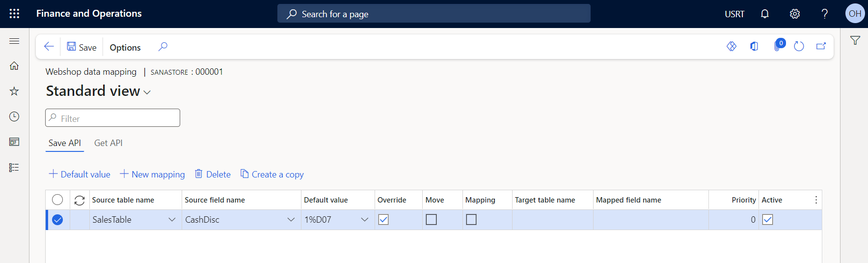Open in Microsoft Office icon
This screenshot has width=868, height=263.
coord(754,46)
